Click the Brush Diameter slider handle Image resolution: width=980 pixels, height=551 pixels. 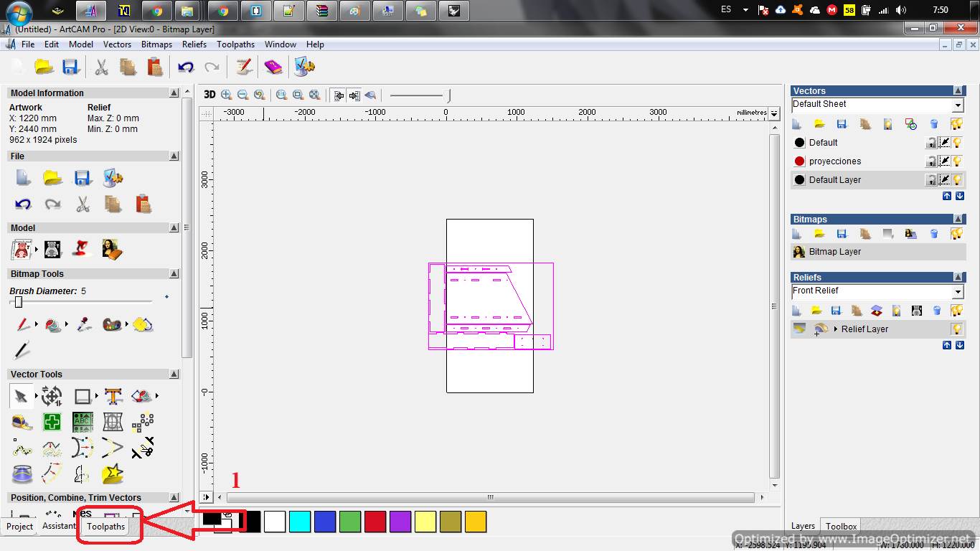coord(19,302)
